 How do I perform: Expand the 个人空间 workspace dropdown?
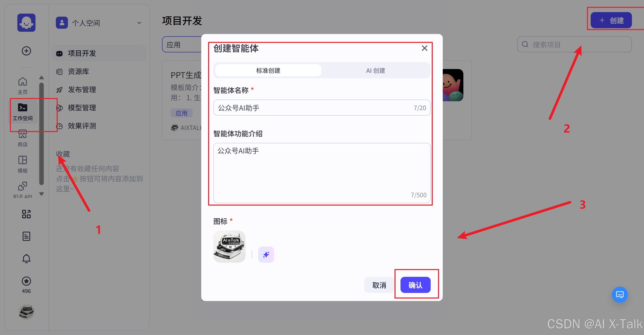[x=139, y=23]
